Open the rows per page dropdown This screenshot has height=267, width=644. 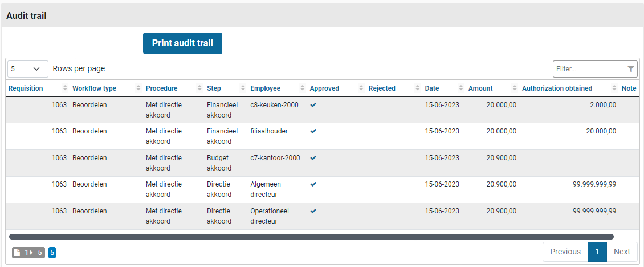(27, 69)
